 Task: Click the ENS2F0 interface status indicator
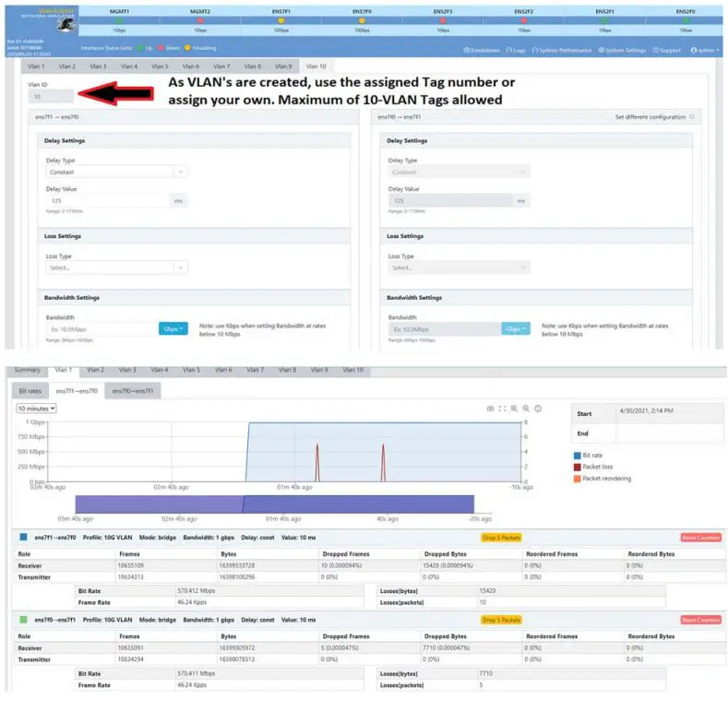[686, 21]
